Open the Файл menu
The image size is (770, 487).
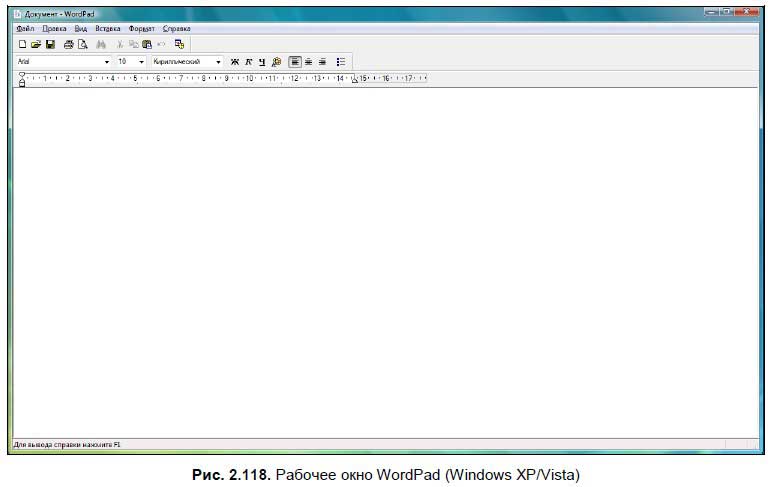[x=25, y=29]
